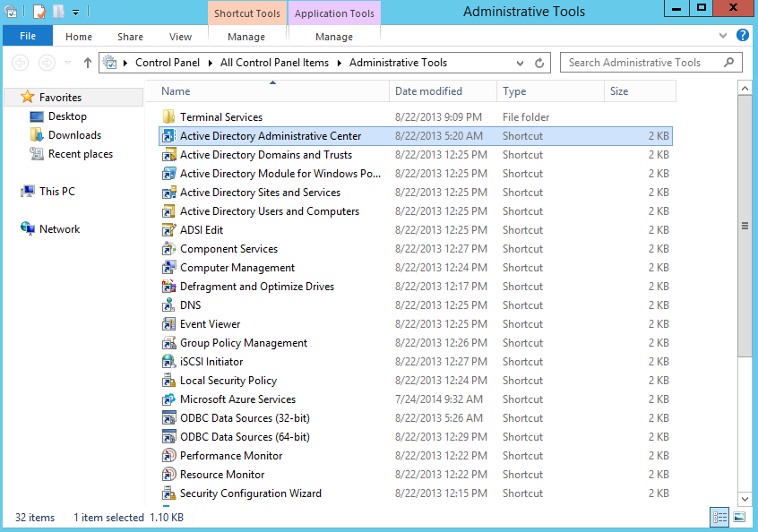Image resolution: width=758 pixels, height=532 pixels.
Task: Open the Help question mark icon
Action: pos(743,35)
